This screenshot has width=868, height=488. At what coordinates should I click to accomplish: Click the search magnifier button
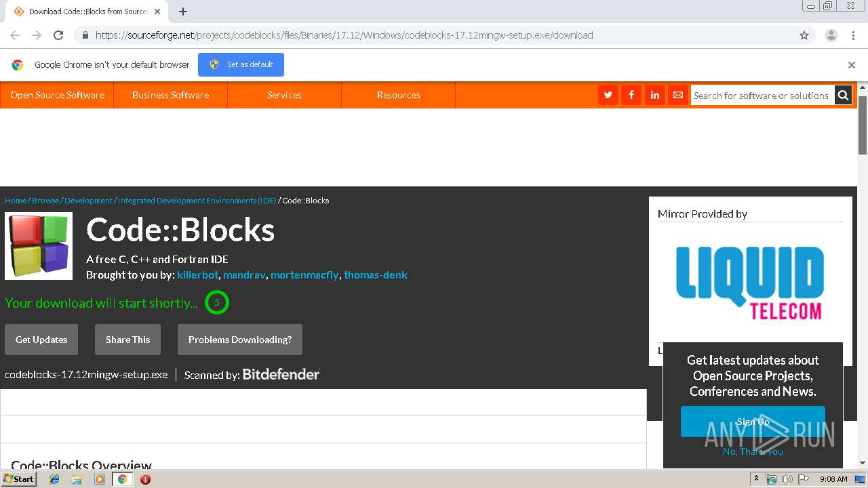(x=843, y=96)
